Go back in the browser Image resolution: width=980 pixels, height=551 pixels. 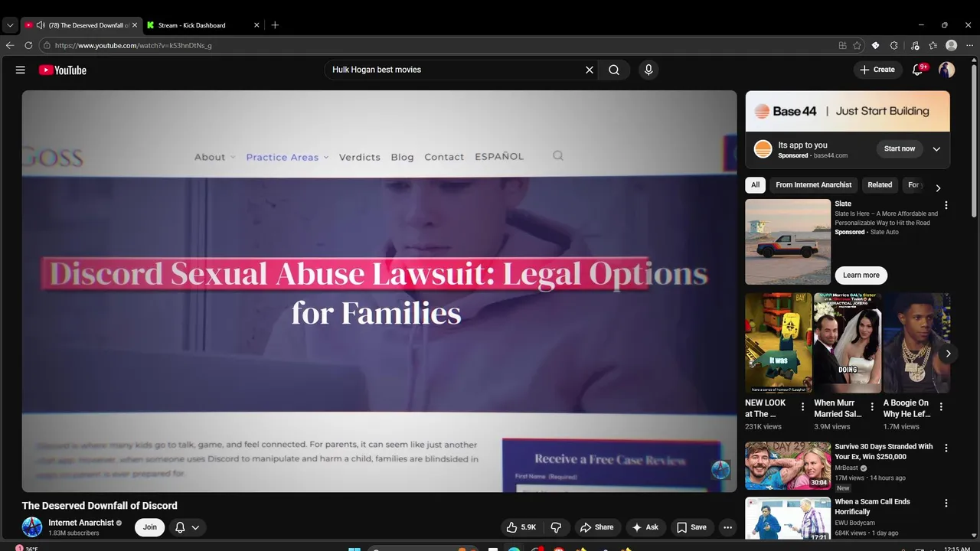click(x=10, y=45)
